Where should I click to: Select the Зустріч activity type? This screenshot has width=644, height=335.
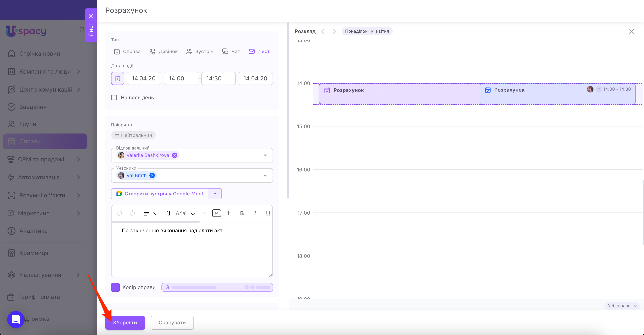pyautogui.click(x=200, y=51)
